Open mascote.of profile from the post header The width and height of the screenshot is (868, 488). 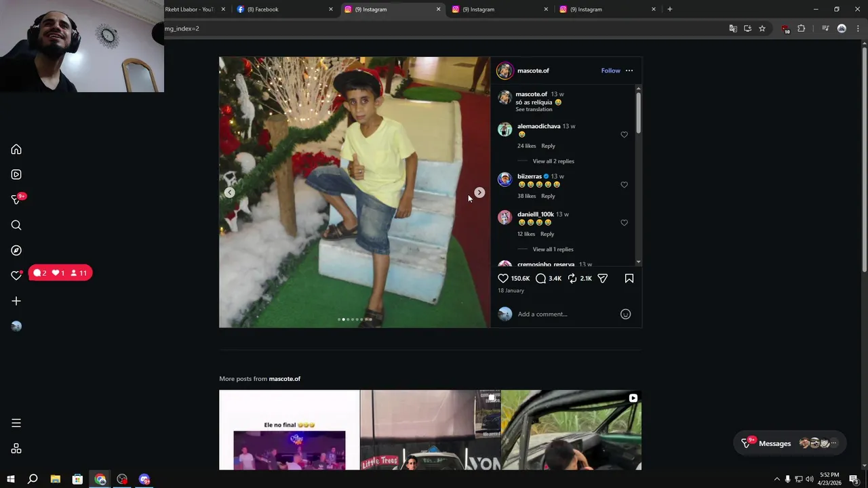533,70
